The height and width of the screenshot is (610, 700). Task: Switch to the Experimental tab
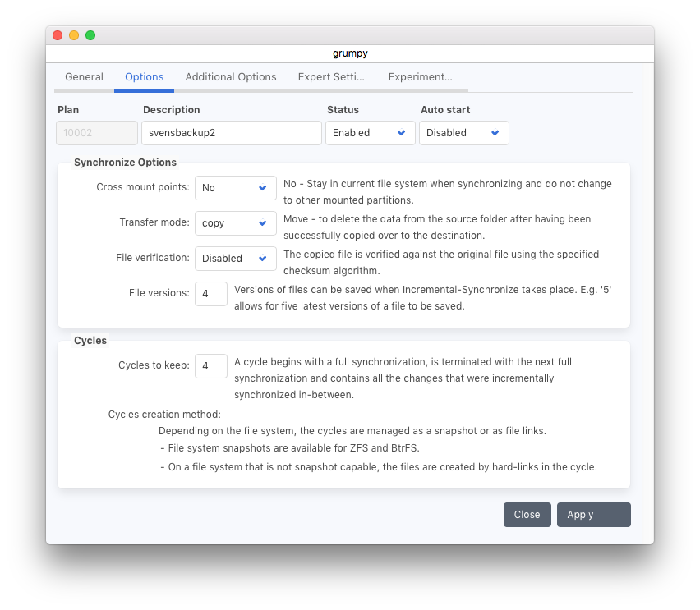pyautogui.click(x=420, y=77)
